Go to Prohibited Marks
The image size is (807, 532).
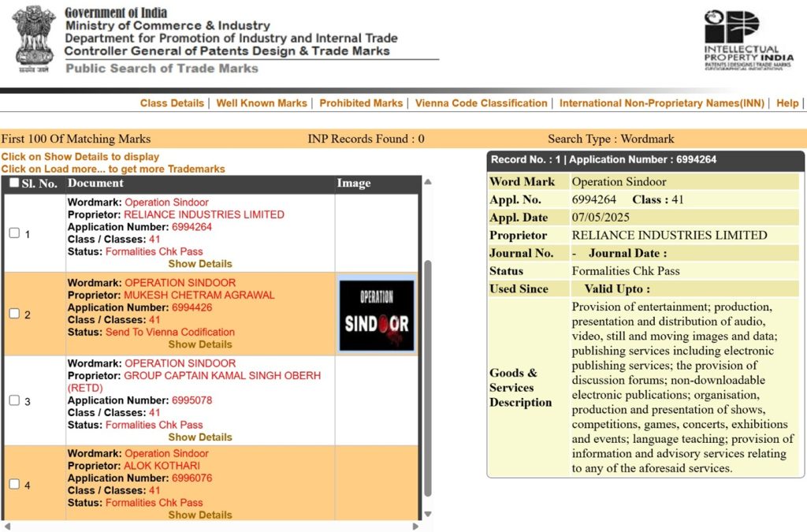coord(361,103)
